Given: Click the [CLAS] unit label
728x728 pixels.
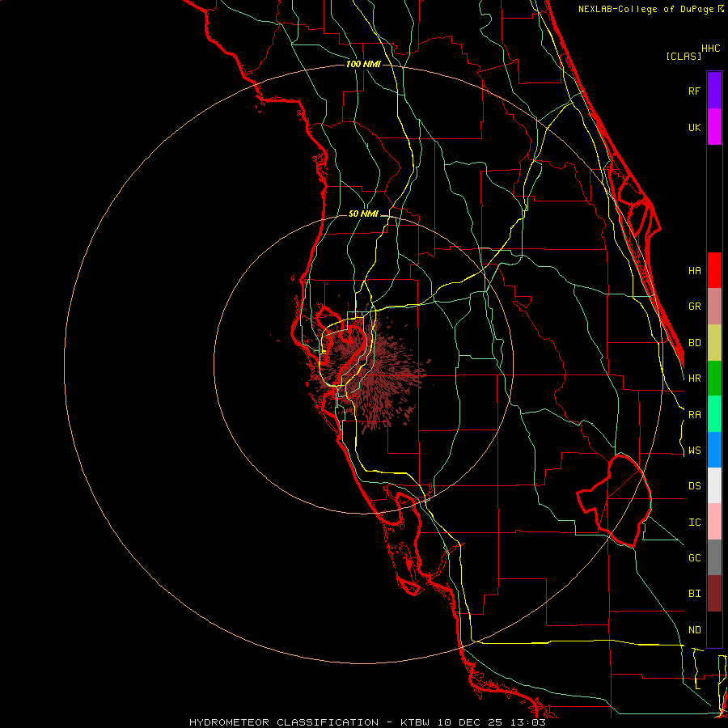Looking at the screenshot, I should [x=684, y=57].
